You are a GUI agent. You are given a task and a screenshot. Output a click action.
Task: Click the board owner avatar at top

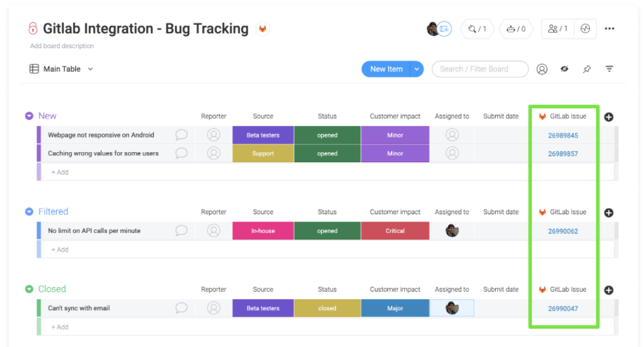432,29
